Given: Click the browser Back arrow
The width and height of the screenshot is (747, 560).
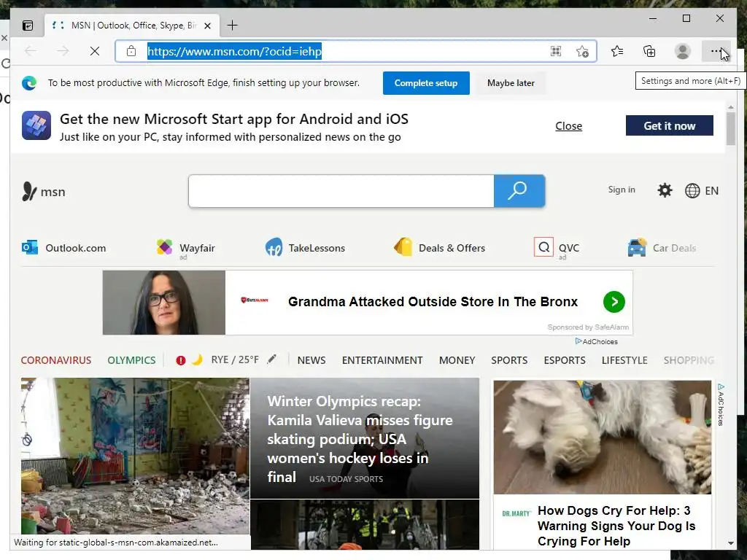Looking at the screenshot, I should coord(31,51).
